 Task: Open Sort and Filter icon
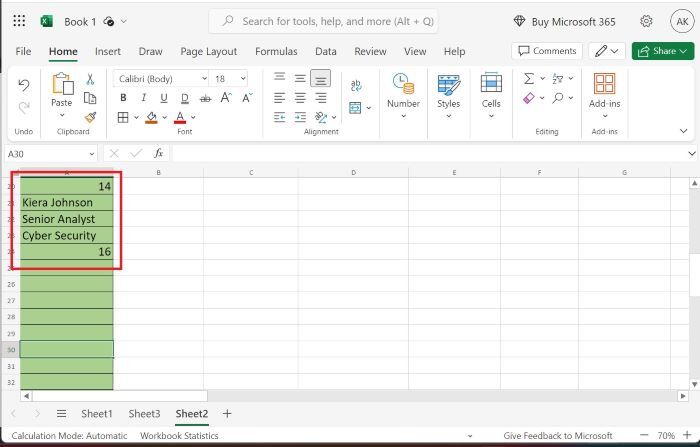click(x=558, y=79)
